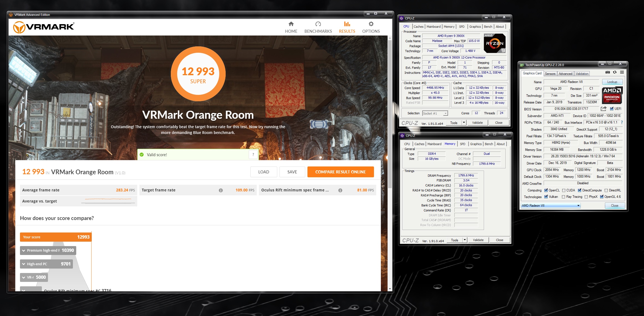Viewport: 644px width, 316px height.
Task: Toggle the DirectCompute checkbox in GPU-Z
Action: [x=579, y=190]
